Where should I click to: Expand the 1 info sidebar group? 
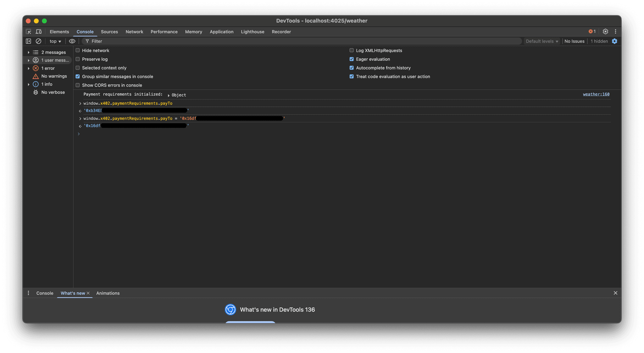pyautogui.click(x=29, y=84)
